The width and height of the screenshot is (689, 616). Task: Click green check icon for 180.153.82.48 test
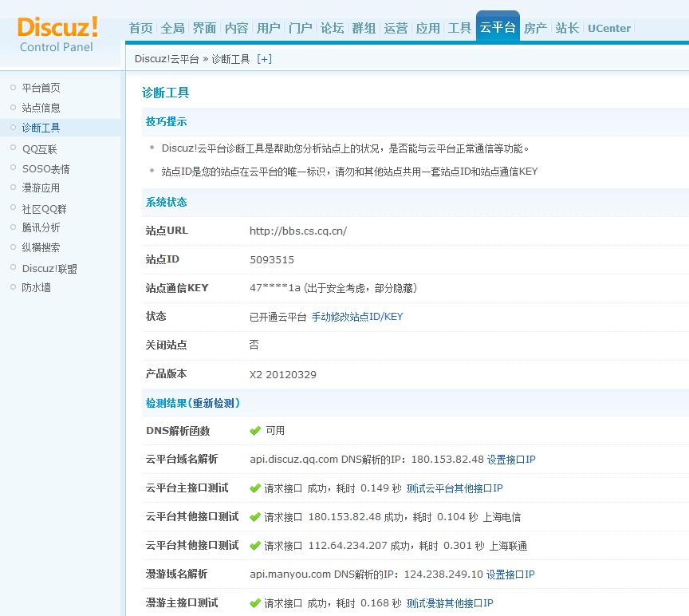tap(255, 516)
